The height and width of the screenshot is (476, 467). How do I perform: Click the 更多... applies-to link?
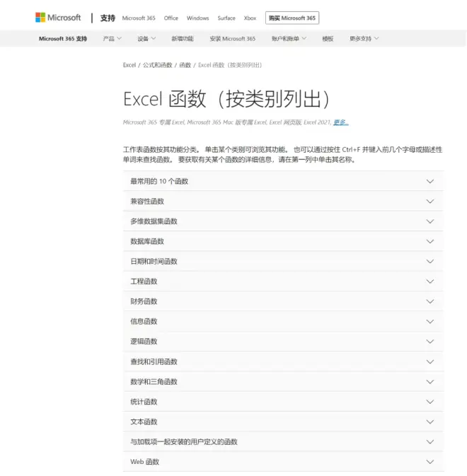point(340,122)
